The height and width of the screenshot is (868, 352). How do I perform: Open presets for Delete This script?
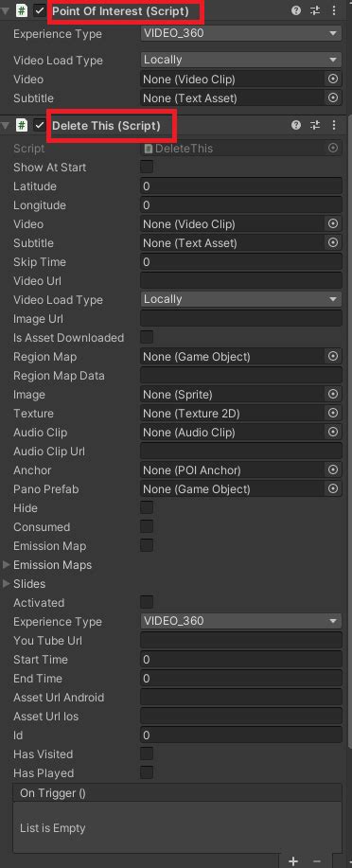(315, 125)
